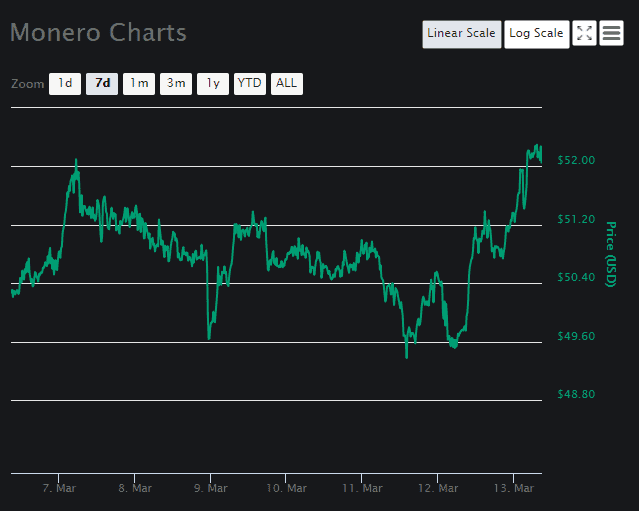The image size is (639, 511).
Task: Switch chart to Log Scale
Action: click(537, 34)
